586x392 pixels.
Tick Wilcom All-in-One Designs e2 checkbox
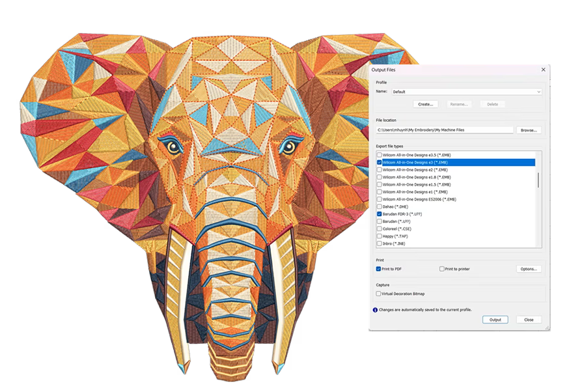380,170
